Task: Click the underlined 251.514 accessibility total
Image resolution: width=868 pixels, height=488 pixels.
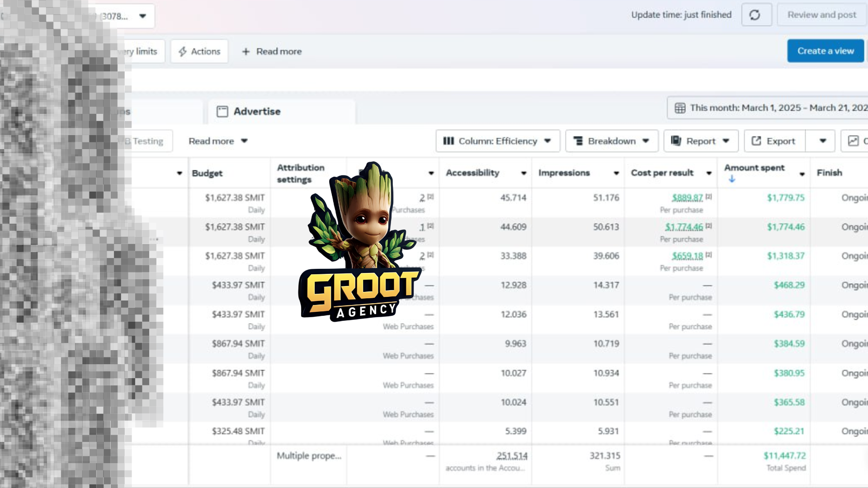Action: [x=512, y=456]
